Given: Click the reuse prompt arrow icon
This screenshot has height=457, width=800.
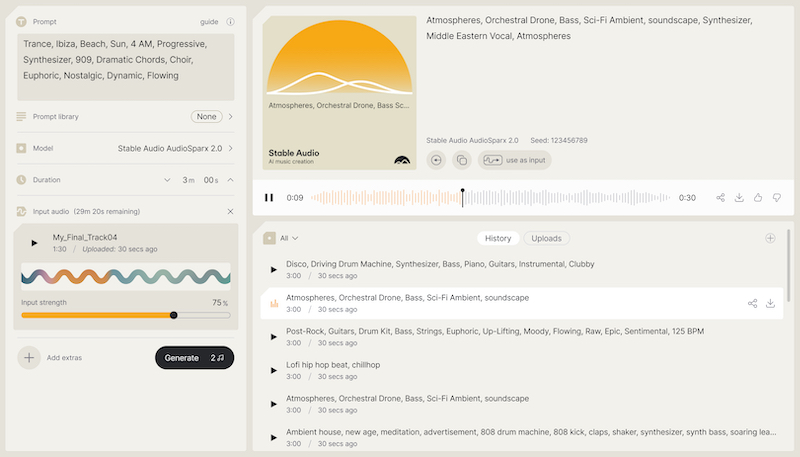Looking at the screenshot, I should 436,160.
